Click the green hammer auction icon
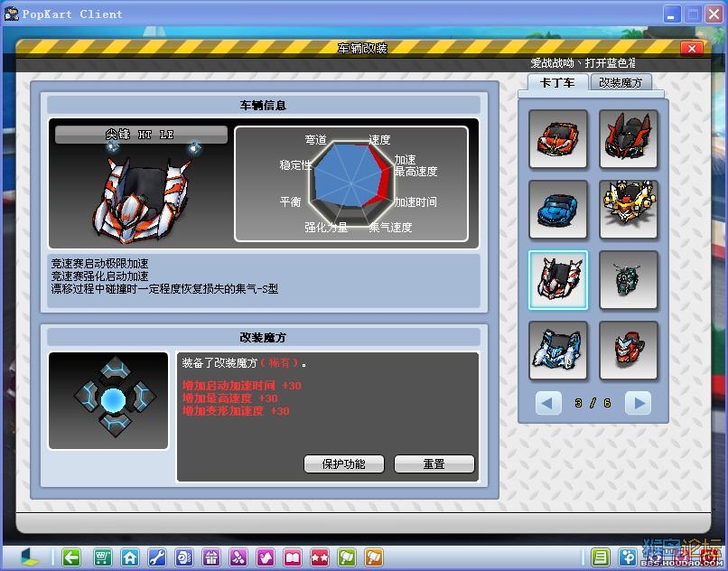This screenshot has width=728, height=571. coord(347,557)
